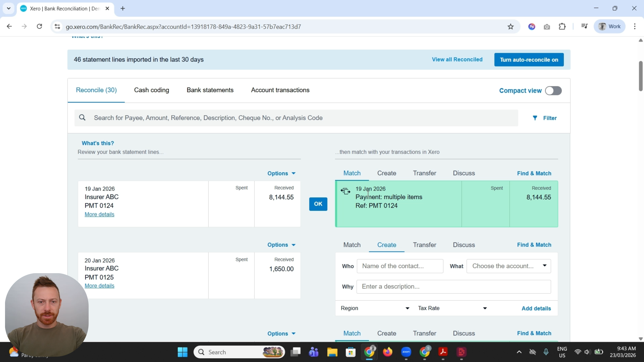Click Find & Match for PMT 0125 line
This screenshot has width=644, height=362.
pos(534,245)
